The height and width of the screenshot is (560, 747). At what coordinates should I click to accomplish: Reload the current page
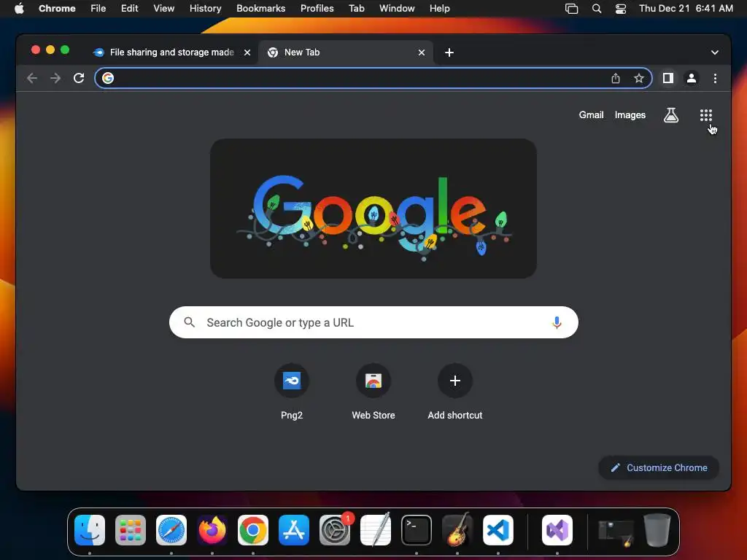[x=79, y=78]
